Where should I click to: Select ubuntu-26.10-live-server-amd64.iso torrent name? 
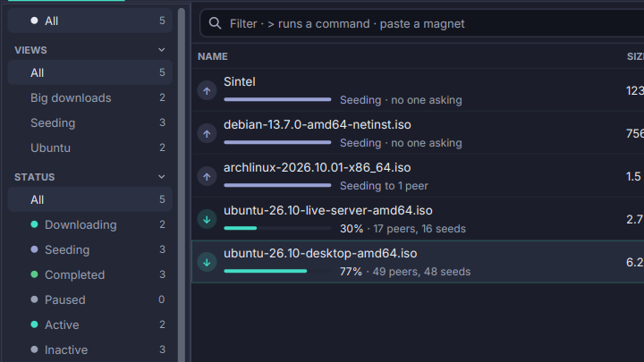[x=327, y=210]
